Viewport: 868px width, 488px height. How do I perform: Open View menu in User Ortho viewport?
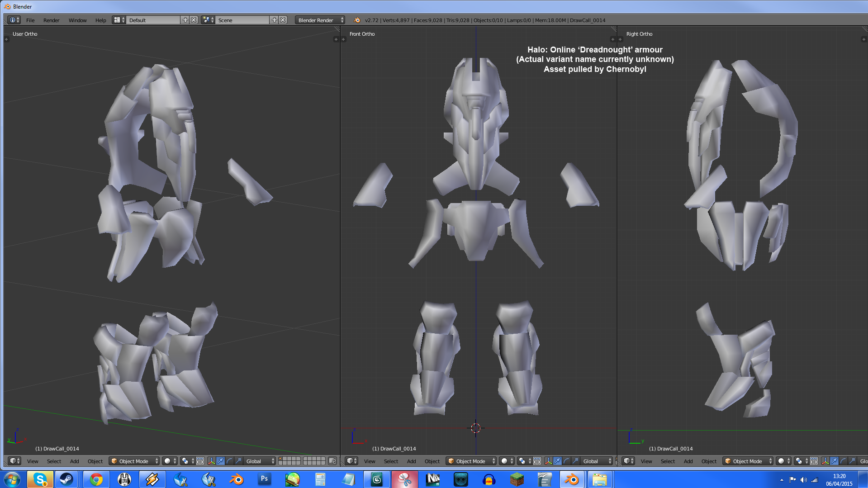[x=33, y=461]
